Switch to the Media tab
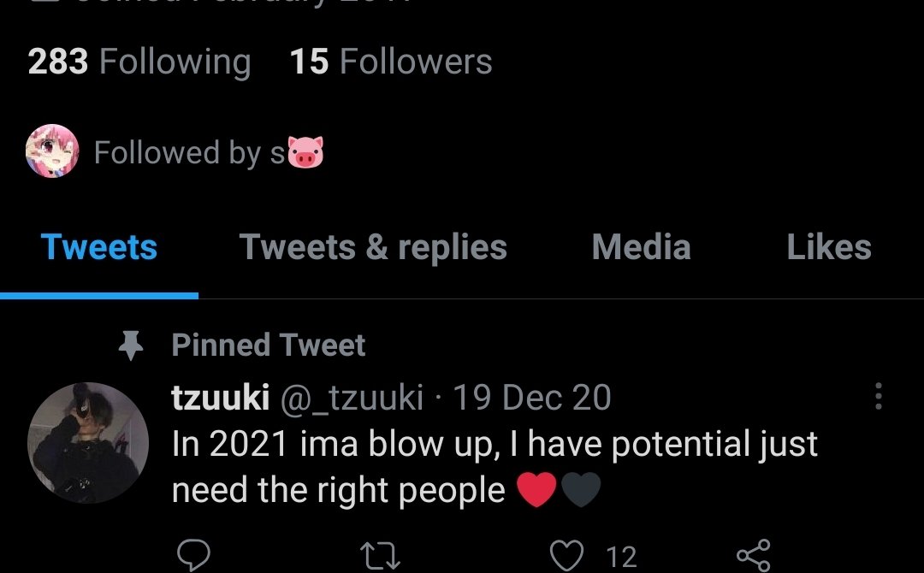The image size is (924, 573). (x=641, y=248)
